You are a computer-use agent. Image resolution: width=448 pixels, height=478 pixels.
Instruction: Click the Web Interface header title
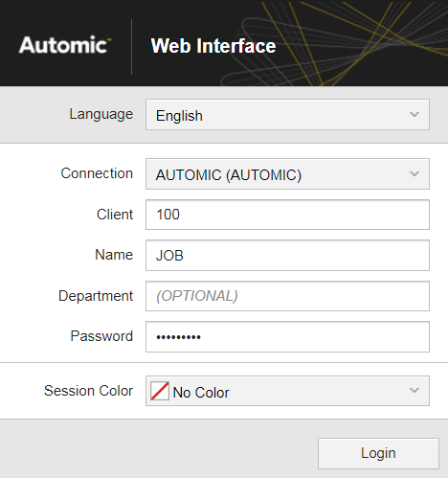point(213,46)
